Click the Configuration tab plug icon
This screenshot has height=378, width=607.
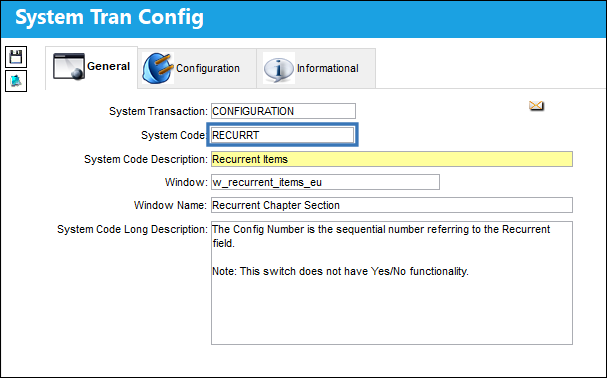click(x=157, y=68)
